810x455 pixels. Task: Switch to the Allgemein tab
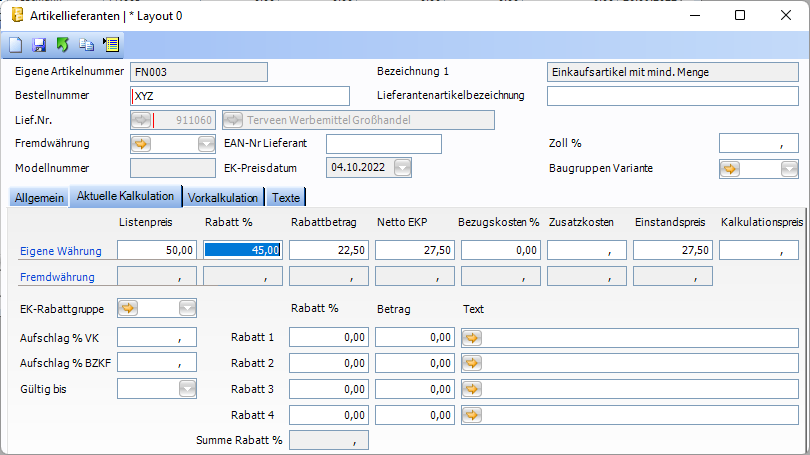39,197
